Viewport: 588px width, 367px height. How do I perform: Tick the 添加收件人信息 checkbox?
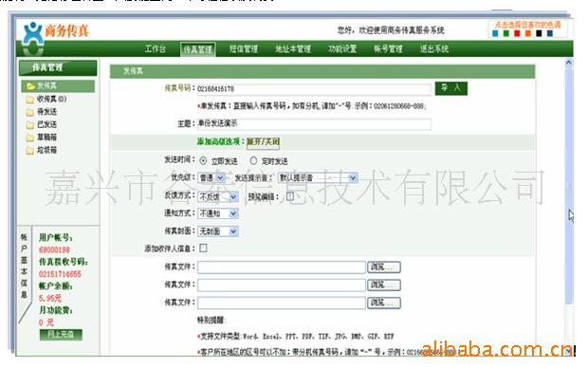pyautogui.click(x=203, y=248)
